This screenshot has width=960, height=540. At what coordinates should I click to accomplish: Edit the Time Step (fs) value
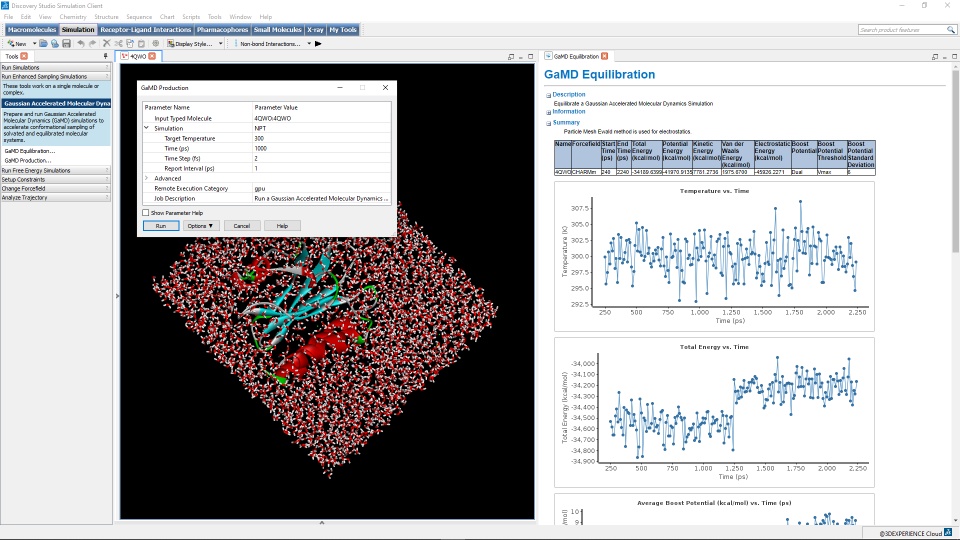click(x=321, y=158)
